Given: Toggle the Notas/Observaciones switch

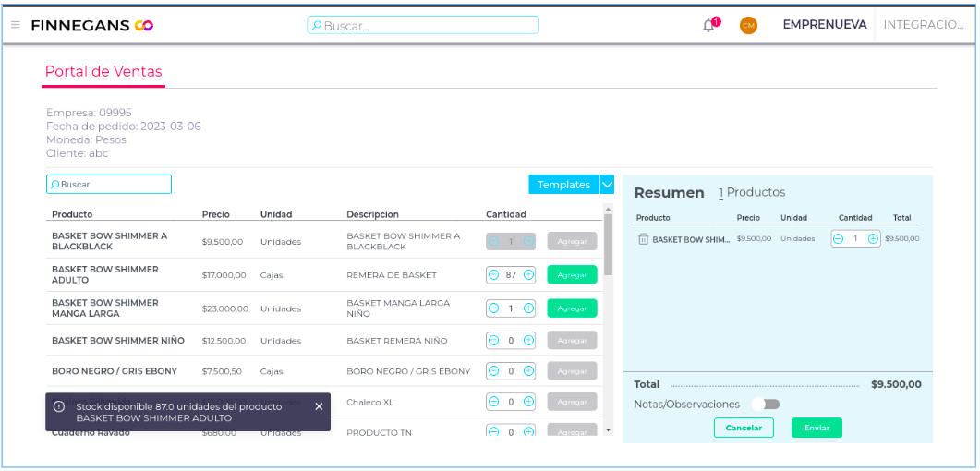Looking at the screenshot, I should 766,405.
